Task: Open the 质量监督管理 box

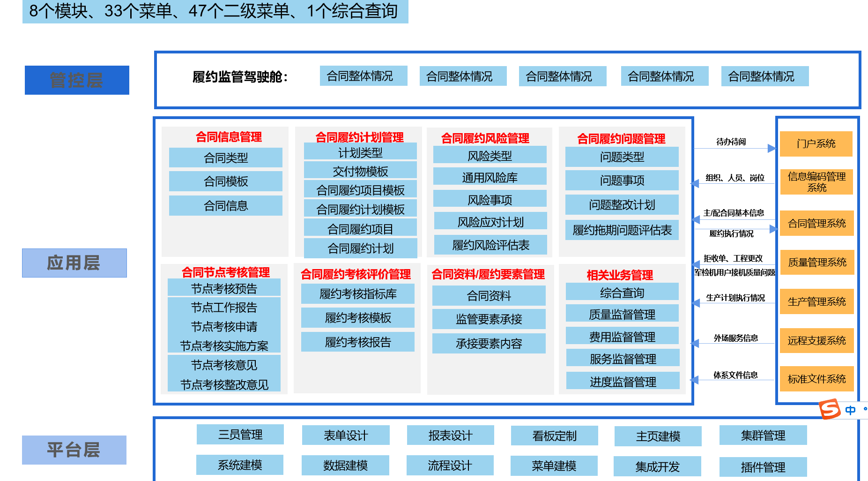Action: pos(622,314)
